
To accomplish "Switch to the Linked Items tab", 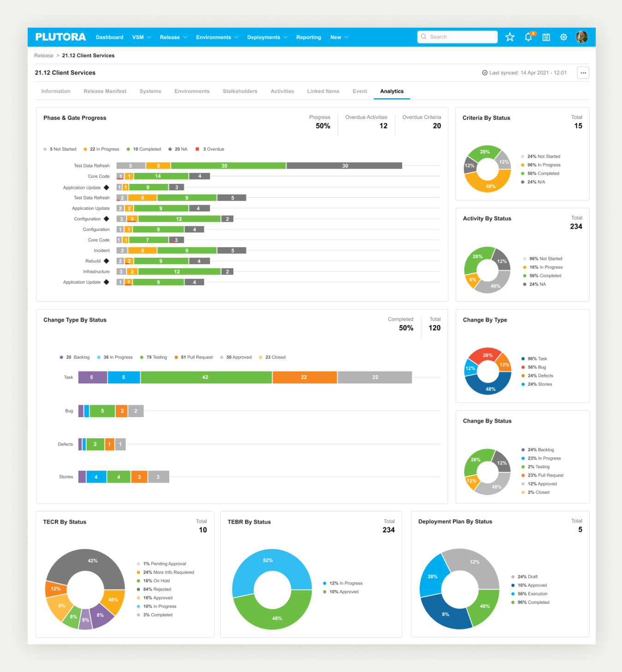I will (x=323, y=91).
